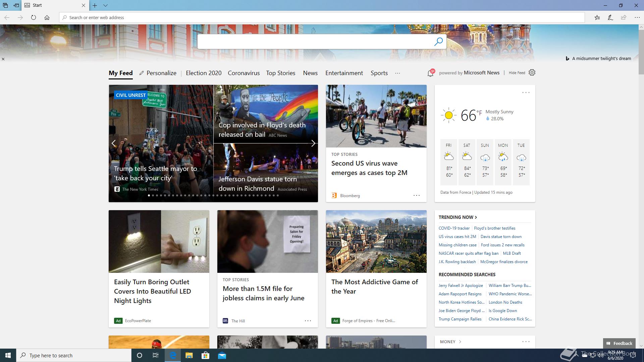Select the first carousel dot indicator

point(149,195)
